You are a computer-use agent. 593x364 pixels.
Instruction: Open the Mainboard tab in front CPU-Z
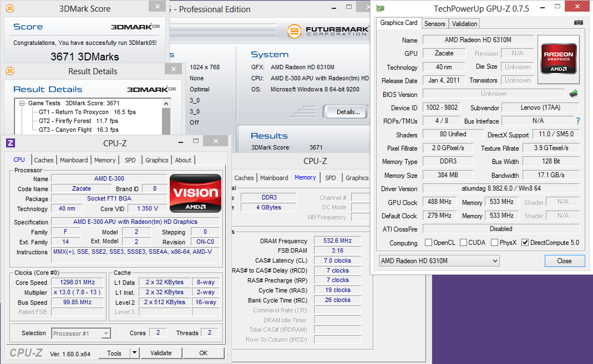pos(74,160)
